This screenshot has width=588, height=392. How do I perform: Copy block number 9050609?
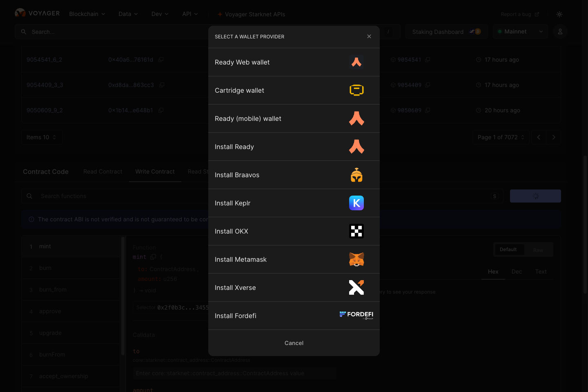(428, 110)
